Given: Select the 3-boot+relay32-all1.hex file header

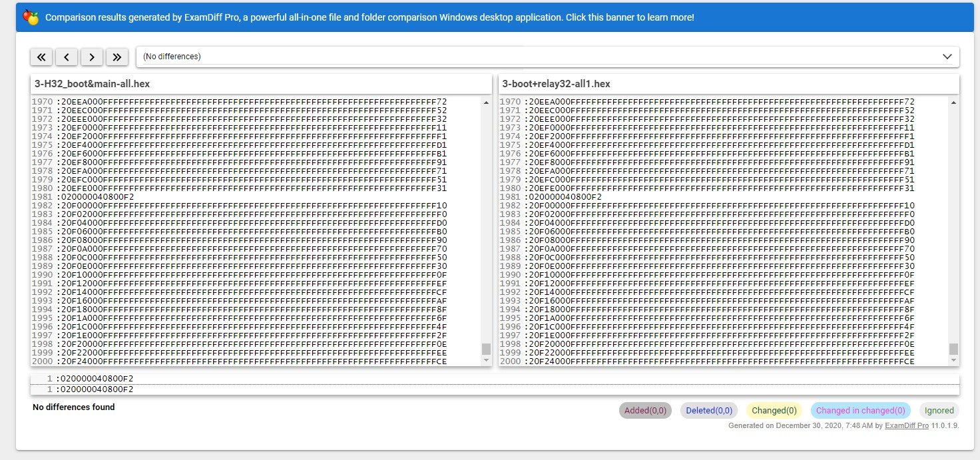Looking at the screenshot, I should click(x=556, y=84).
